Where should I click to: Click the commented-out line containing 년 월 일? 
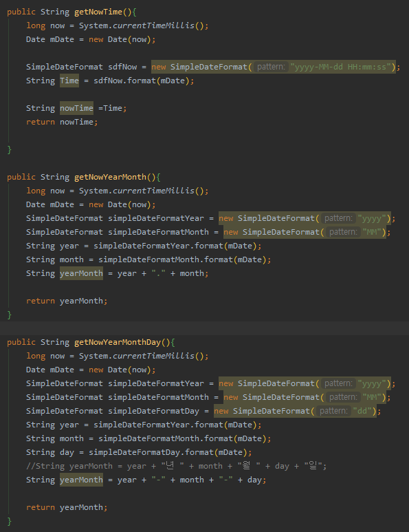tap(176, 466)
